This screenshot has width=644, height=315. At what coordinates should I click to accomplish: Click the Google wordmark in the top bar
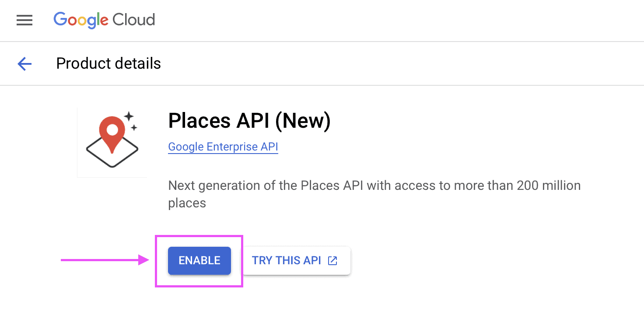tap(80, 20)
